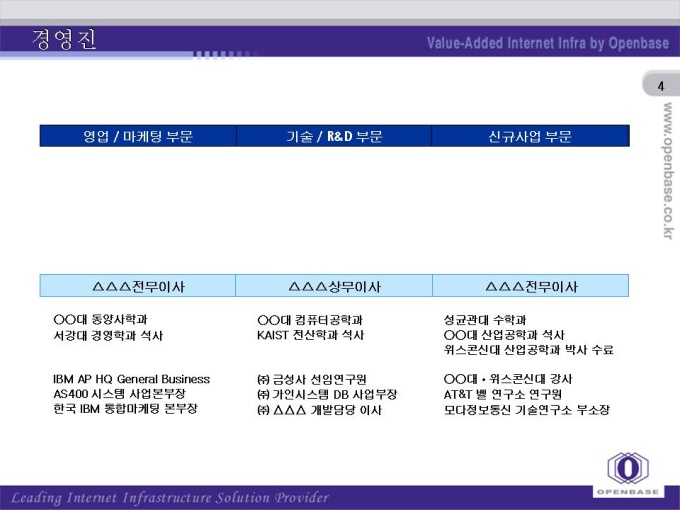
Task: Click the first △△△전무이사 cell under 영업/마케팅
Action: [137, 286]
